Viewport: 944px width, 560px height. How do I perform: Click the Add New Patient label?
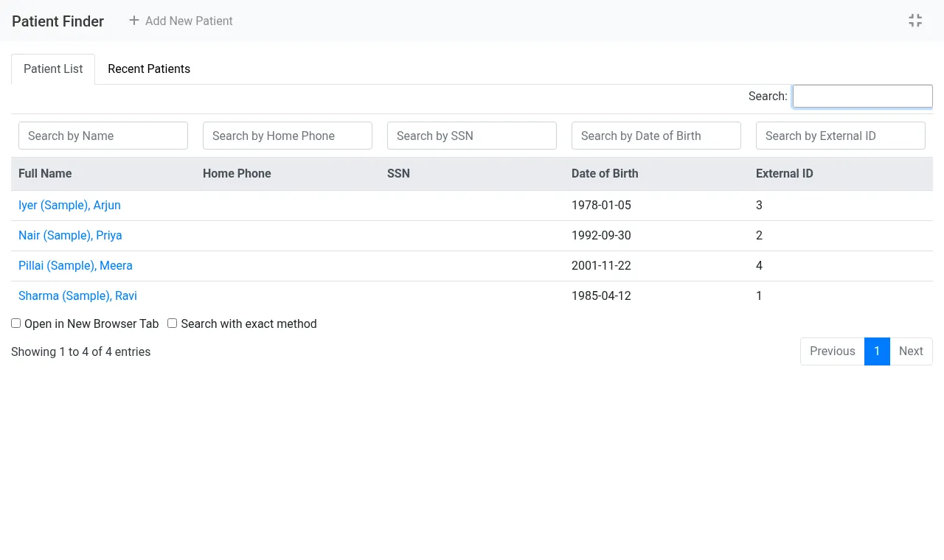pyautogui.click(x=189, y=21)
